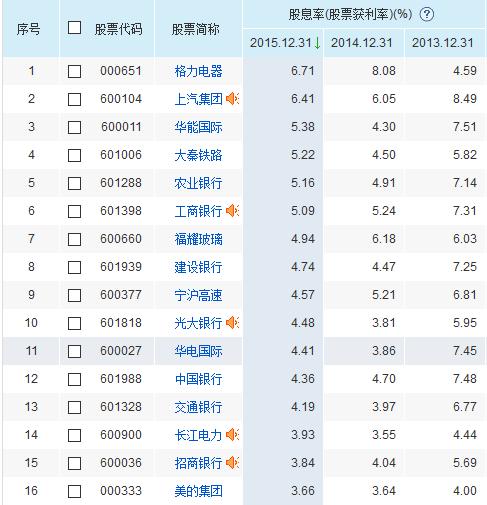Open the 华能国际 stock link

tap(198, 127)
